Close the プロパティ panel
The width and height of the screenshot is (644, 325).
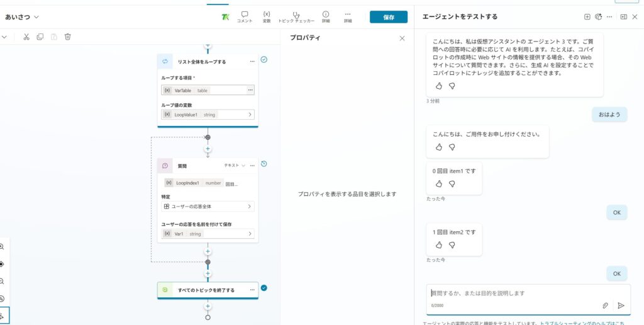(x=402, y=38)
